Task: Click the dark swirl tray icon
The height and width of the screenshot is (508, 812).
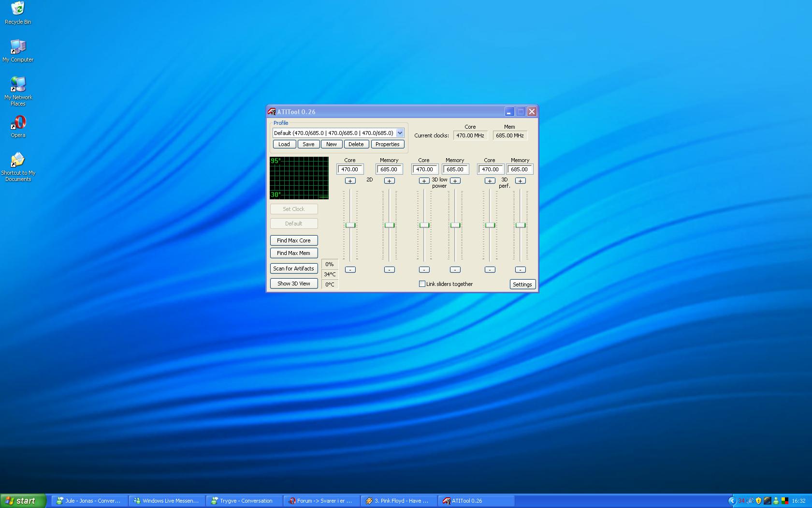Action: click(768, 501)
